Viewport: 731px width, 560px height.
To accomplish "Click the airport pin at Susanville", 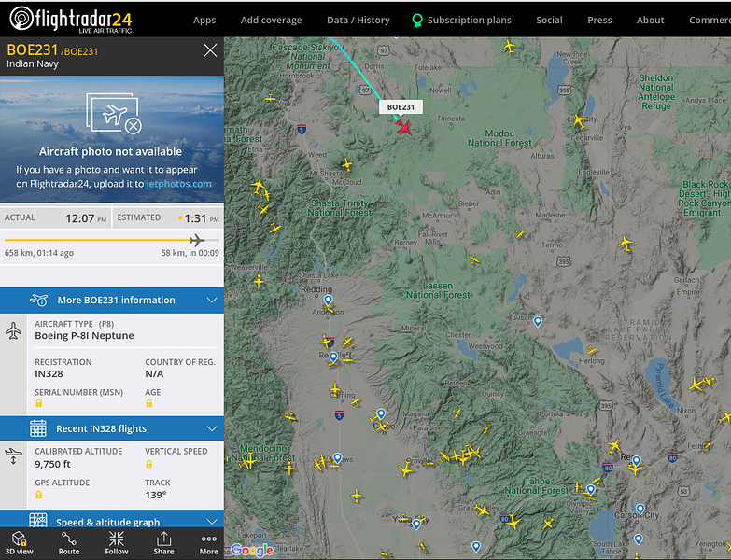I will click(x=538, y=321).
